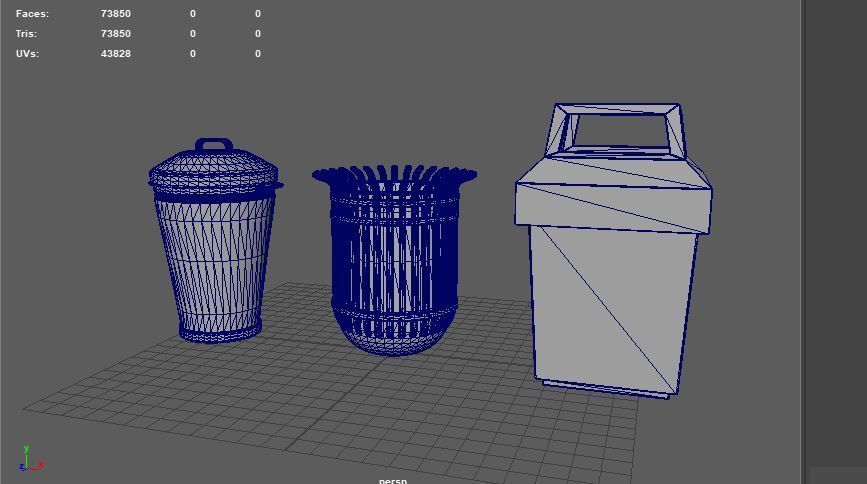
Task: Select the boxy swing-top trash bin model
Action: pyautogui.click(x=613, y=252)
